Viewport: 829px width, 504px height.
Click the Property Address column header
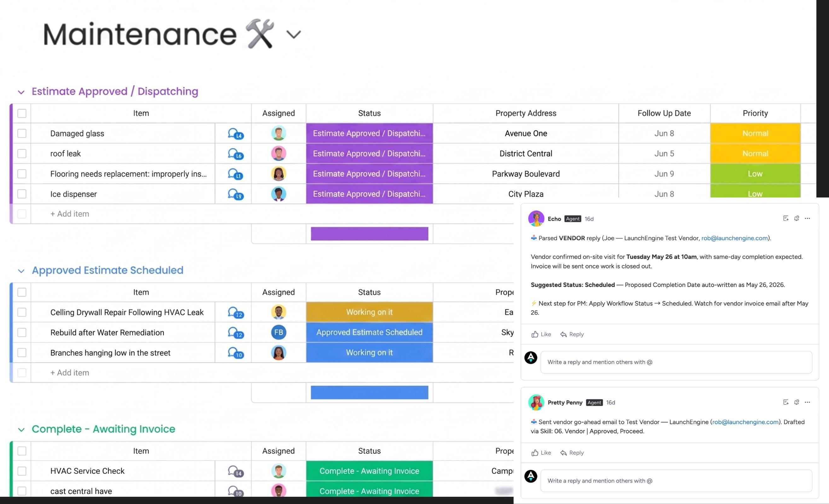pyautogui.click(x=526, y=113)
